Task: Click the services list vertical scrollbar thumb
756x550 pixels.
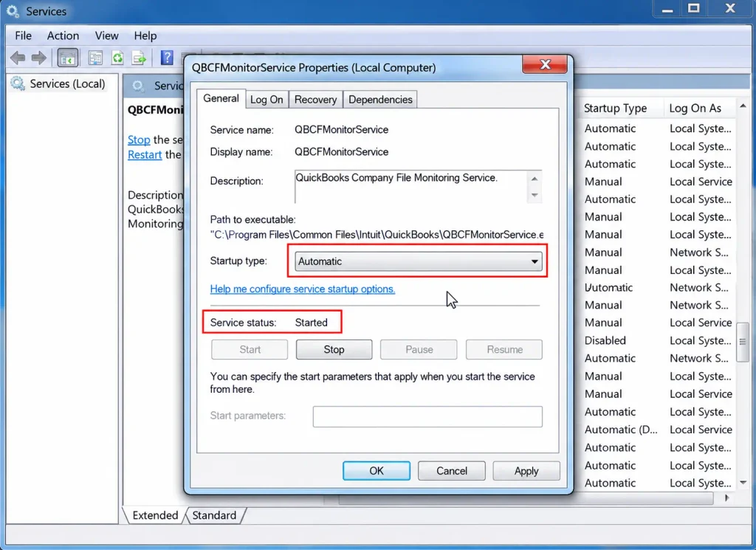Action: point(743,342)
